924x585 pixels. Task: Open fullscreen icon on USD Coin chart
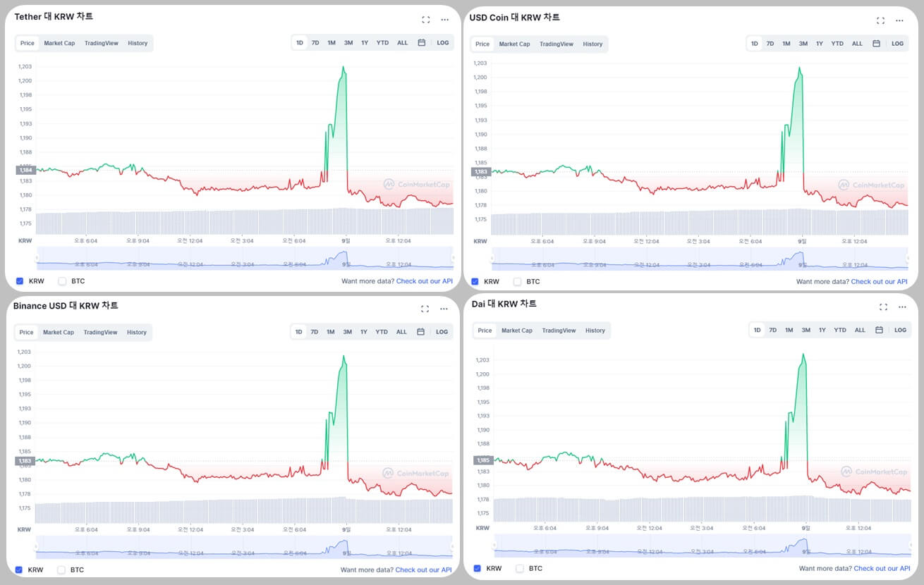coord(881,20)
